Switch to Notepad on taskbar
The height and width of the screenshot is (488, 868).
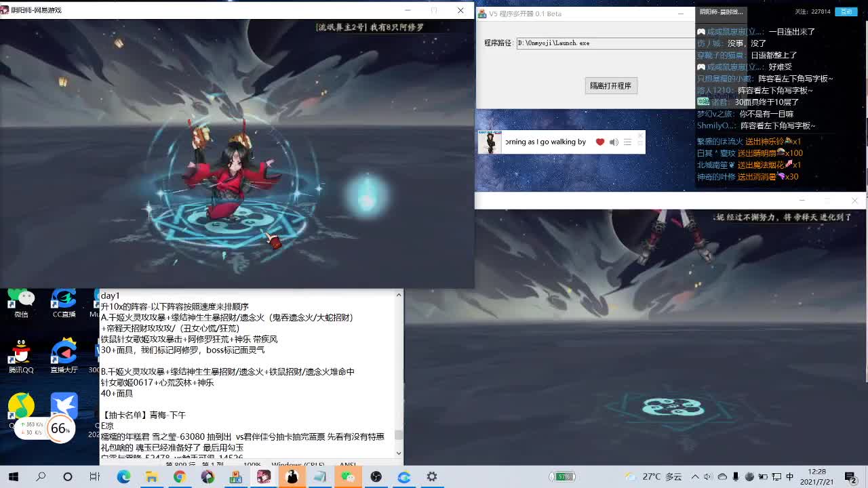point(319,476)
